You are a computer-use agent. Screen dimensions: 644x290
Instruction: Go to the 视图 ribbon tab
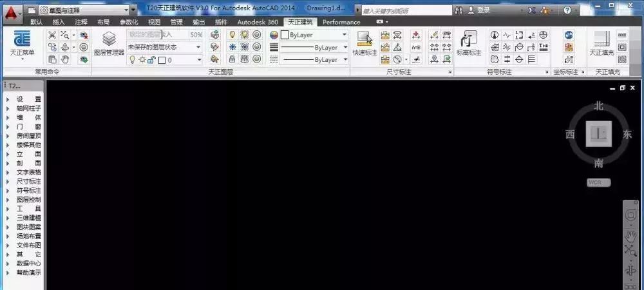154,22
